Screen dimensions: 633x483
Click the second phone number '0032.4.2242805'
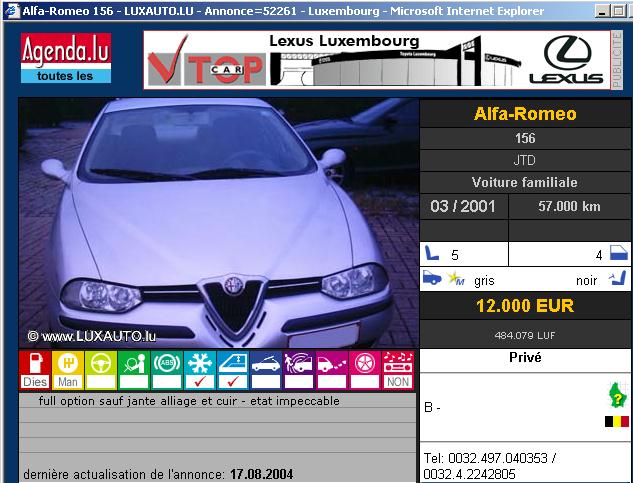pyautogui.click(x=470, y=474)
